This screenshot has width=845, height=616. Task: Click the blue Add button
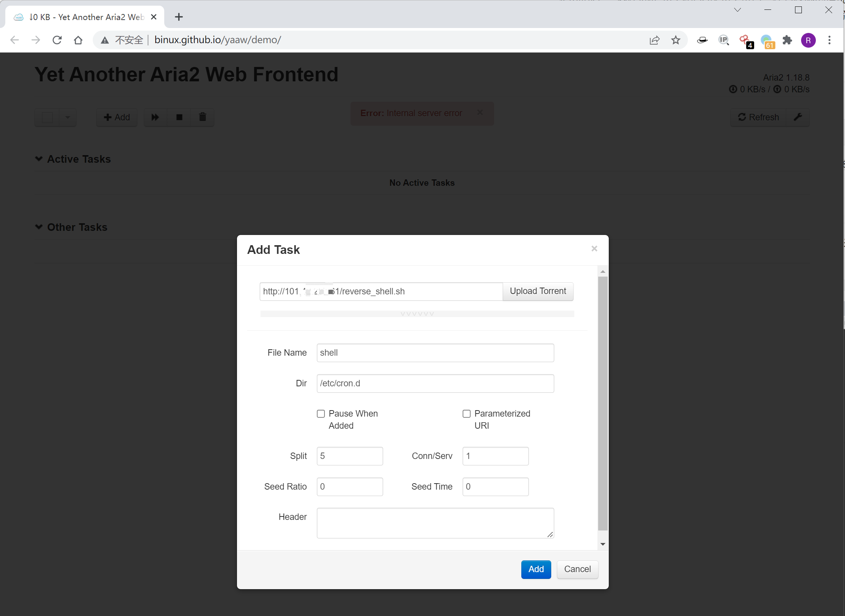pos(536,569)
